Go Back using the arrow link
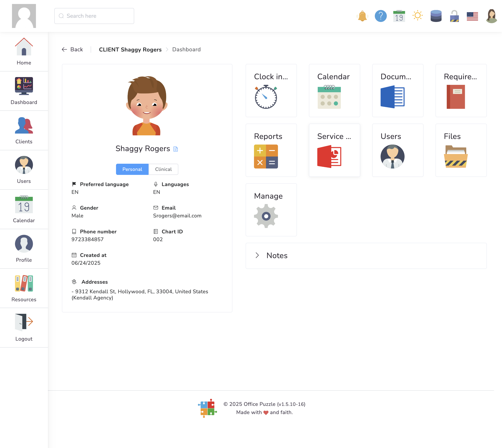This screenshot has width=502, height=448. point(72,50)
